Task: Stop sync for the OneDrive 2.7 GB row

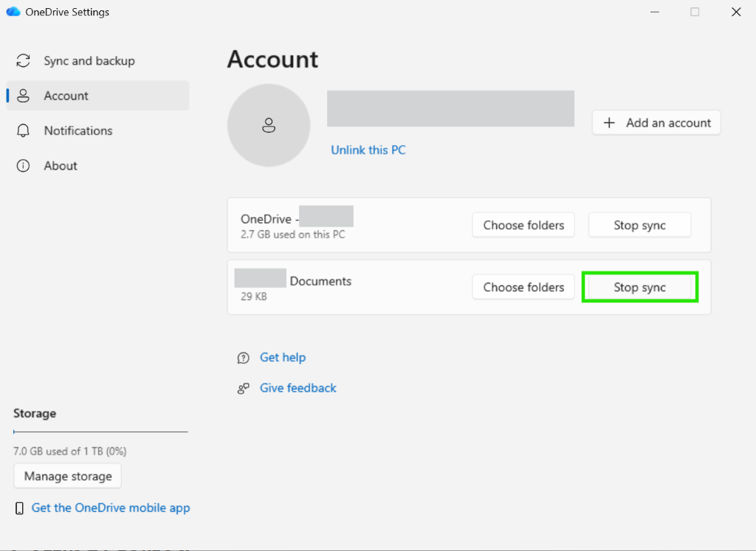Action: [640, 225]
